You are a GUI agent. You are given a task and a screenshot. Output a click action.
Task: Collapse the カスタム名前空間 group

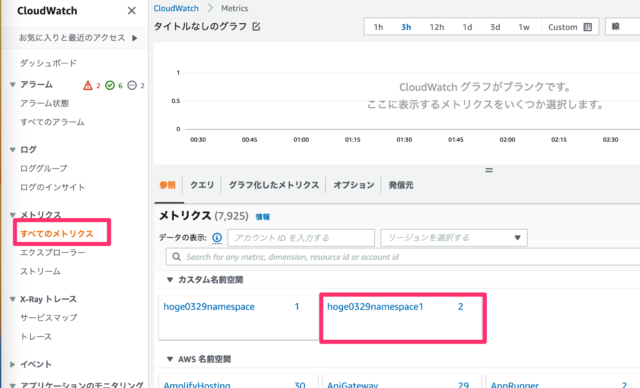point(170,279)
